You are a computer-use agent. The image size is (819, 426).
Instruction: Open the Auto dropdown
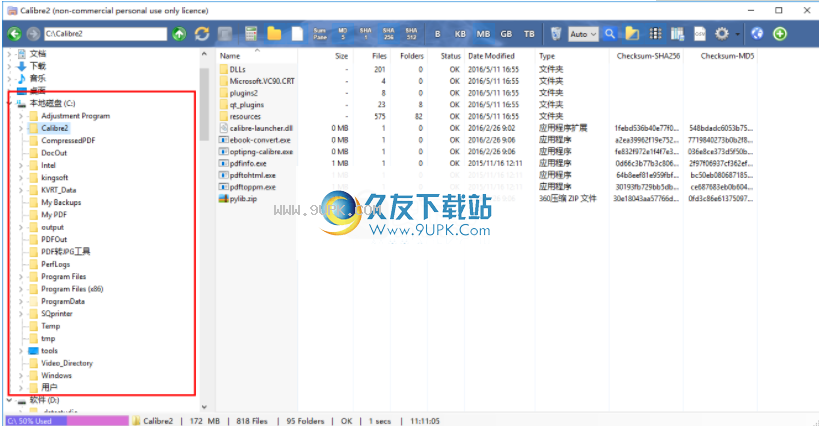click(x=583, y=34)
